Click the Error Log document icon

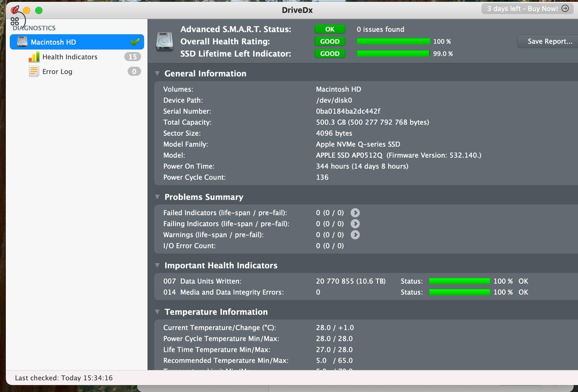[x=33, y=71]
